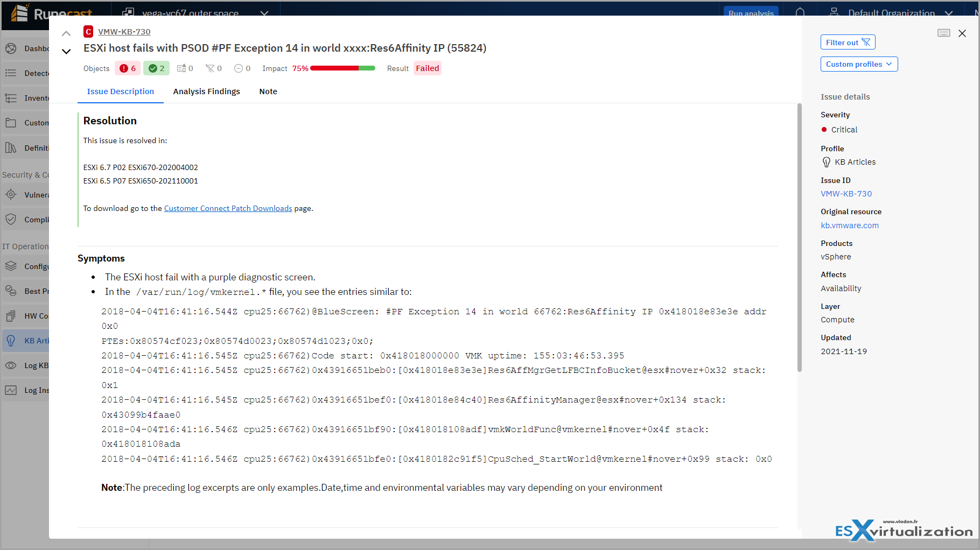
Task: Open the kb.vmware.com original resource link
Action: coord(850,225)
